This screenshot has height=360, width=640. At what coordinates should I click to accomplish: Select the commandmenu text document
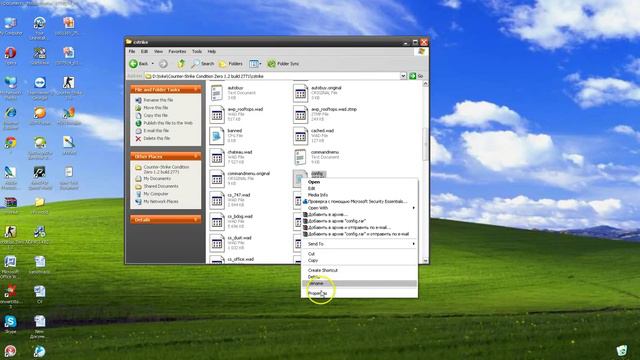click(316, 157)
